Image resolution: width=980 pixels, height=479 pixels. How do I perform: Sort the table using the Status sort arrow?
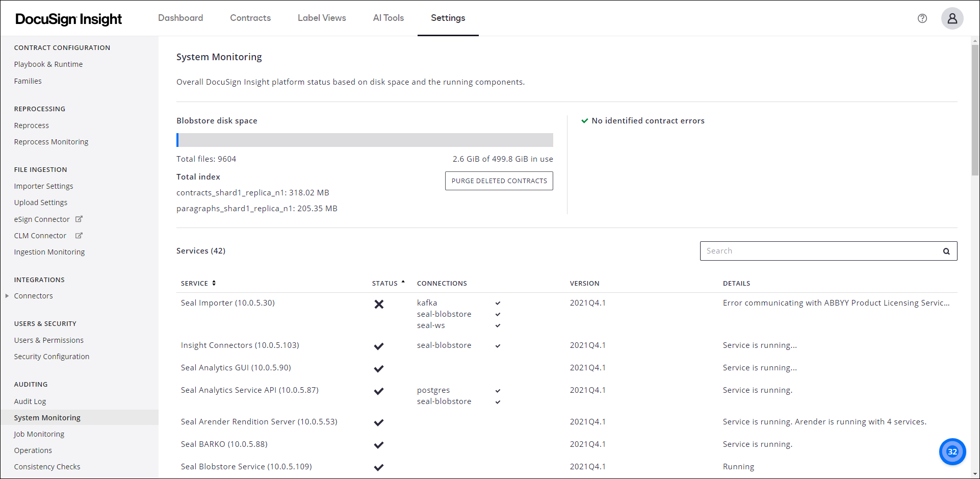pyautogui.click(x=403, y=281)
